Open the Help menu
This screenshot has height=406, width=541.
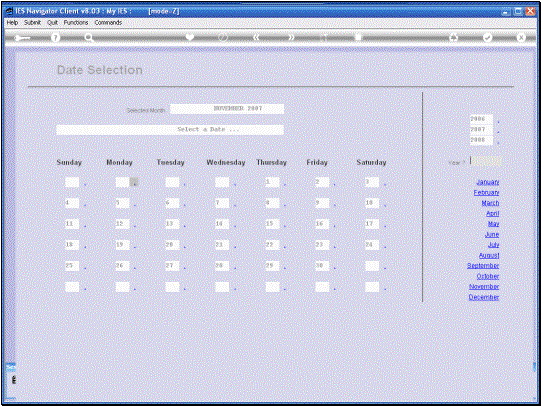coord(12,22)
